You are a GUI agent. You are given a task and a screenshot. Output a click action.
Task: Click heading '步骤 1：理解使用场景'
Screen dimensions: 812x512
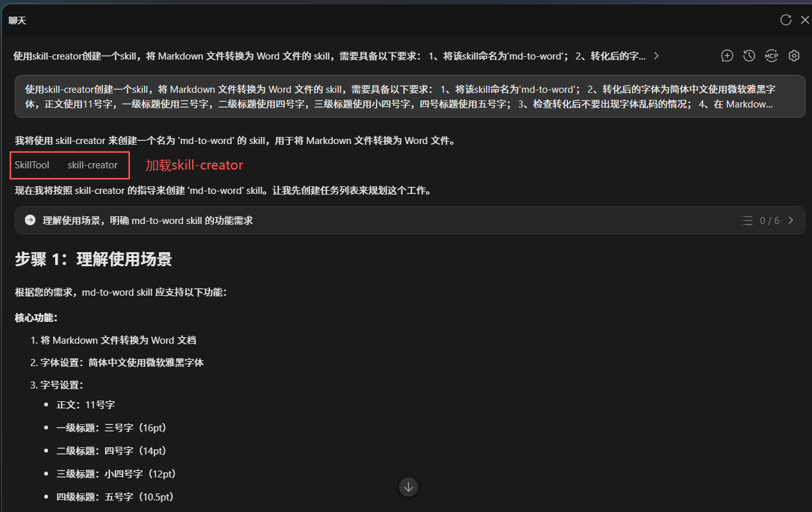93,259
